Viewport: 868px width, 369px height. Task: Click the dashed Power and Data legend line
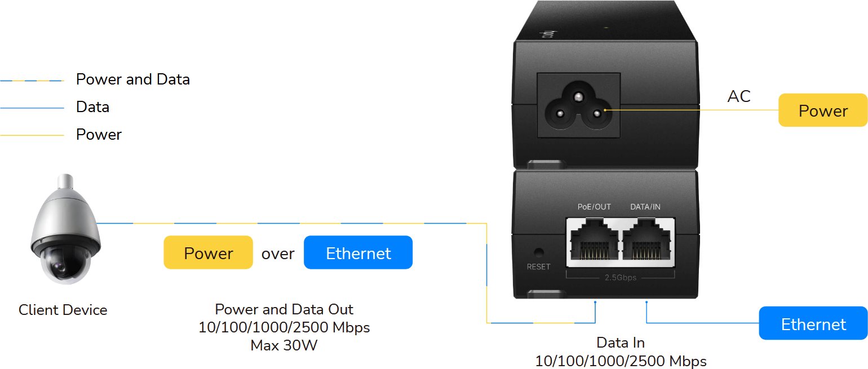click(x=32, y=81)
